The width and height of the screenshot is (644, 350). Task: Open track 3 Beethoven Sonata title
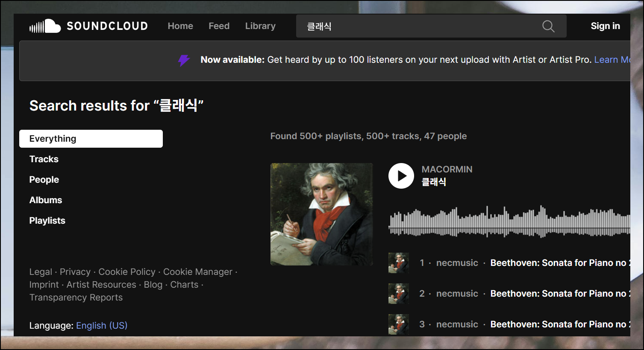(560, 324)
